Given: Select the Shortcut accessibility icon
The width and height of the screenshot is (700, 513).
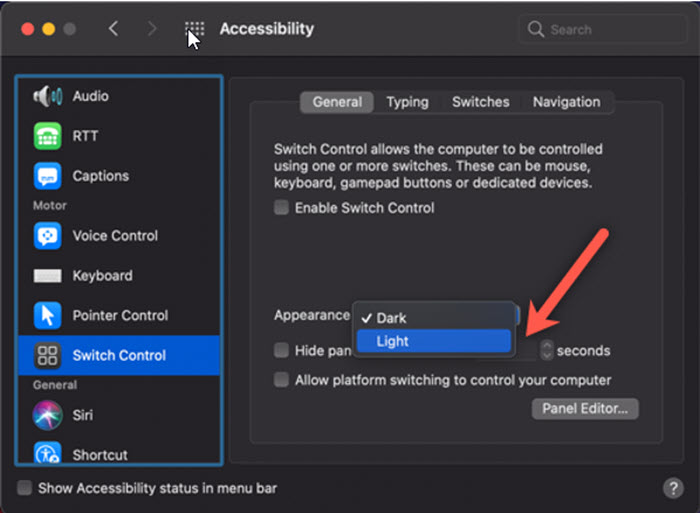Looking at the screenshot, I should [x=47, y=453].
